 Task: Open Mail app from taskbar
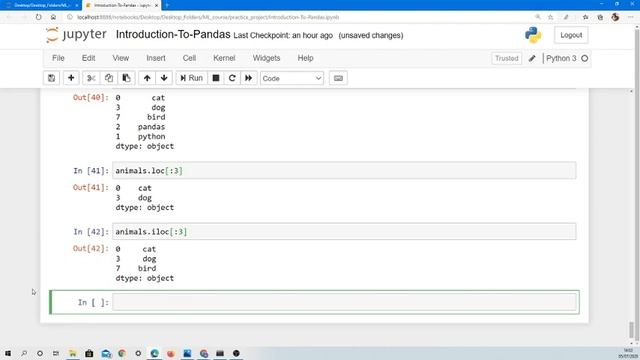coord(106,353)
